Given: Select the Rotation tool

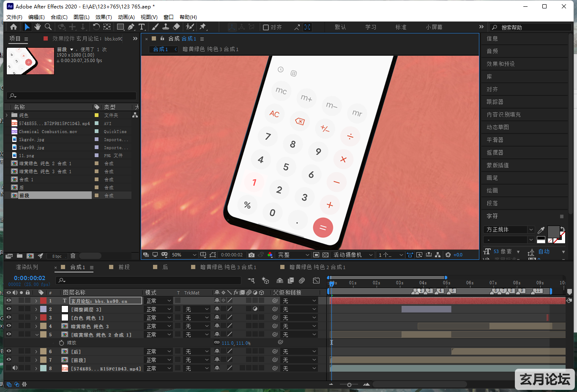Looking at the screenshot, I should click(96, 27).
